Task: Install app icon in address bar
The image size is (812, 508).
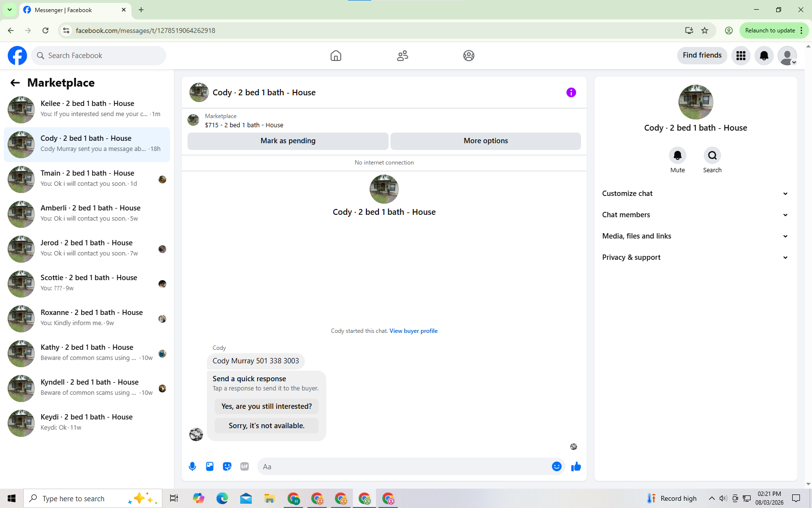Action: point(689,30)
